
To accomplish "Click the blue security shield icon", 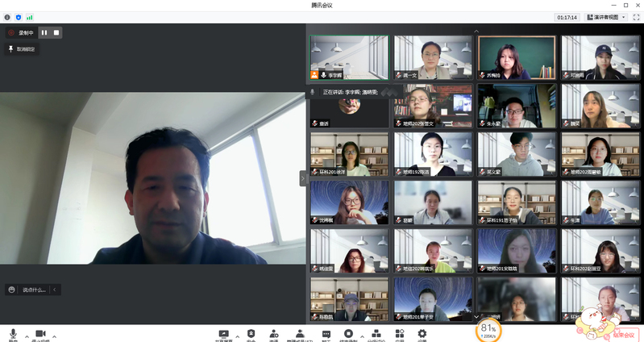I will coord(19,16).
